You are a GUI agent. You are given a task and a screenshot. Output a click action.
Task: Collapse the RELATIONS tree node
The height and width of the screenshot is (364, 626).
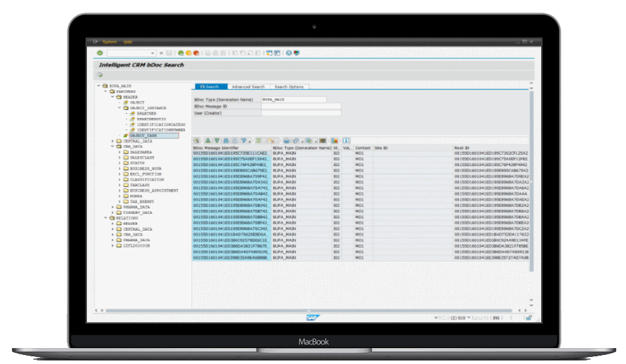point(106,218)
